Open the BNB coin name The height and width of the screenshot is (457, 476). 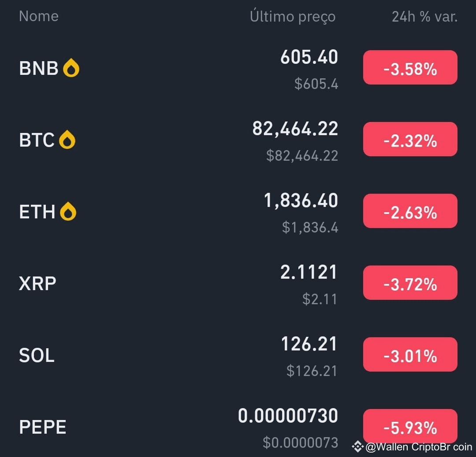38,68
